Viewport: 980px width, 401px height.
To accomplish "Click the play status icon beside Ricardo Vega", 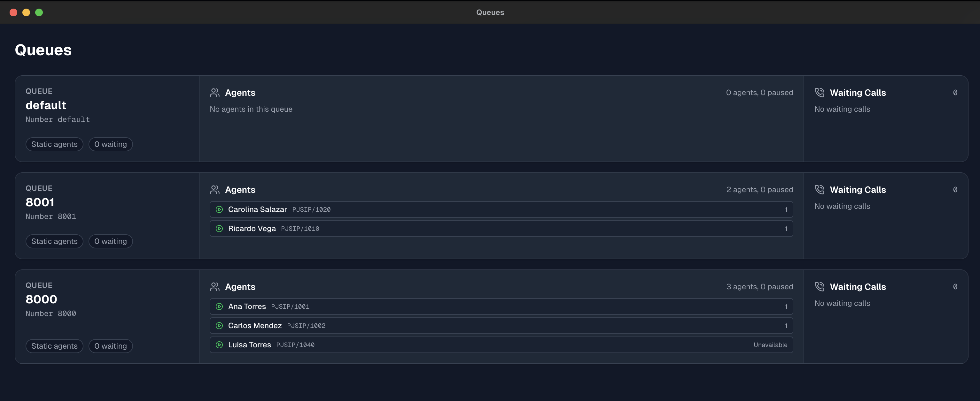I will click(x=219, y=229).
